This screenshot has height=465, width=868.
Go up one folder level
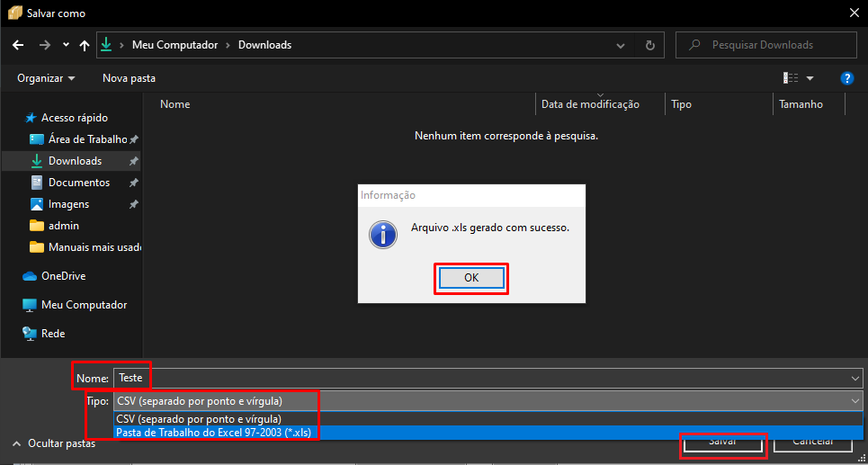pos(85,45)
